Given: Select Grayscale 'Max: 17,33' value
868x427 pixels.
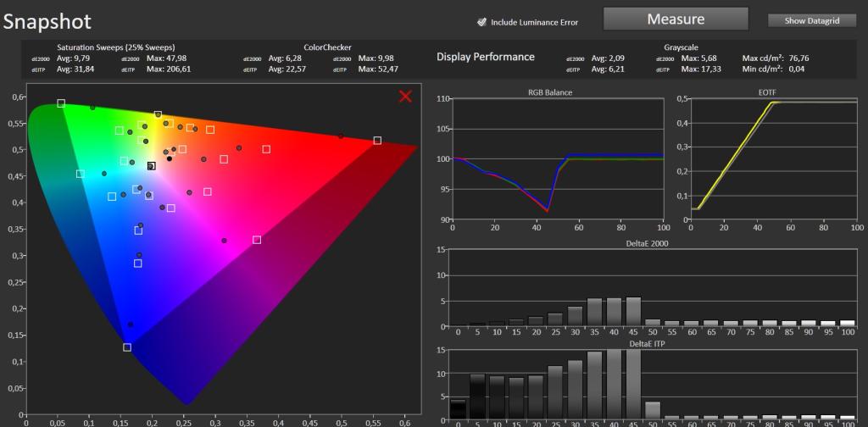Looking at the screenshot, I should [701, 69].
